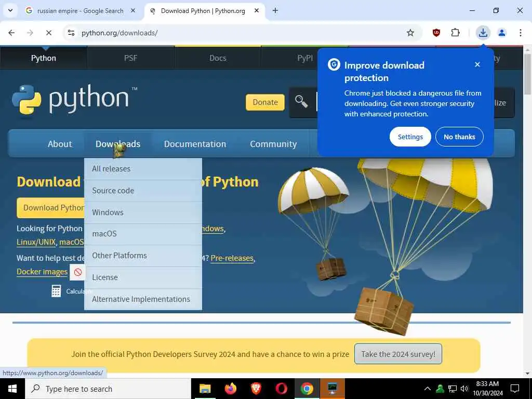The image size is (532, 399).
Task: Select the Python top navigation tab
Action: click(x=44, y=58)
